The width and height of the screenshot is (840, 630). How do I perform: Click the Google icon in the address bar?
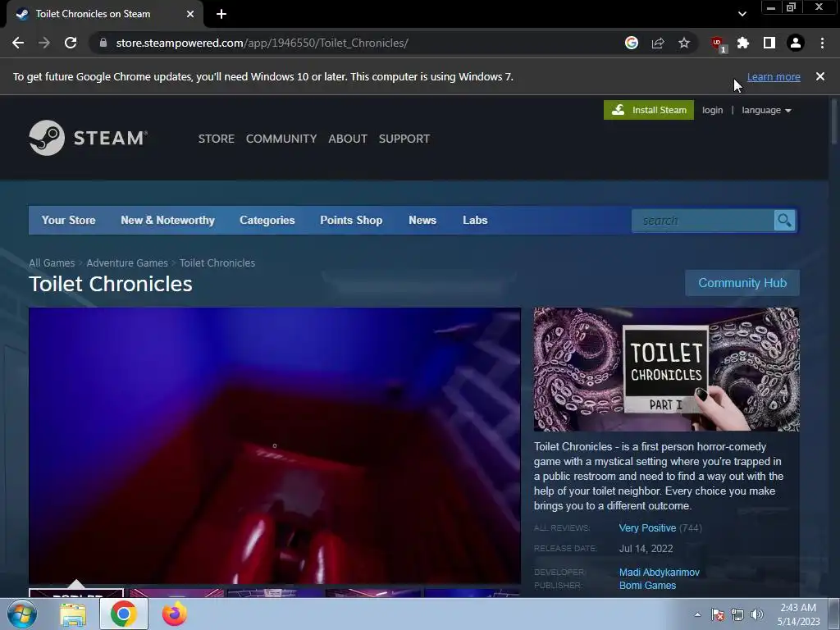tap(632, 43)
